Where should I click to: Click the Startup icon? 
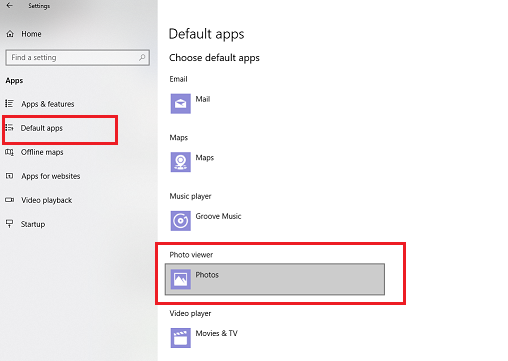click(9, 224)
